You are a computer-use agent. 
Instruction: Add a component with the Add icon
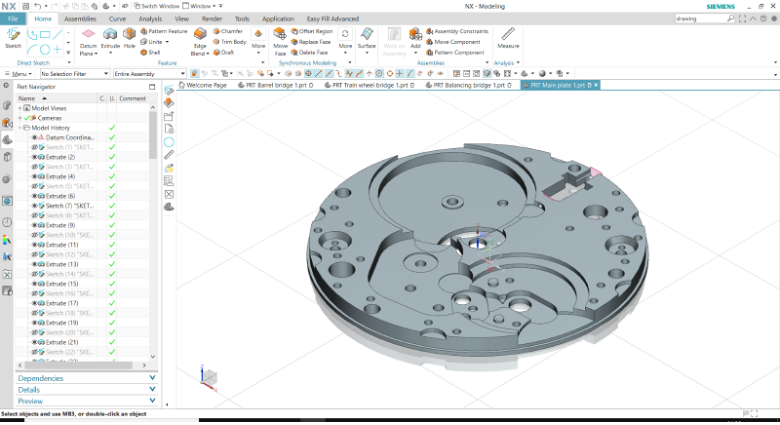click(x=415, y=38)
